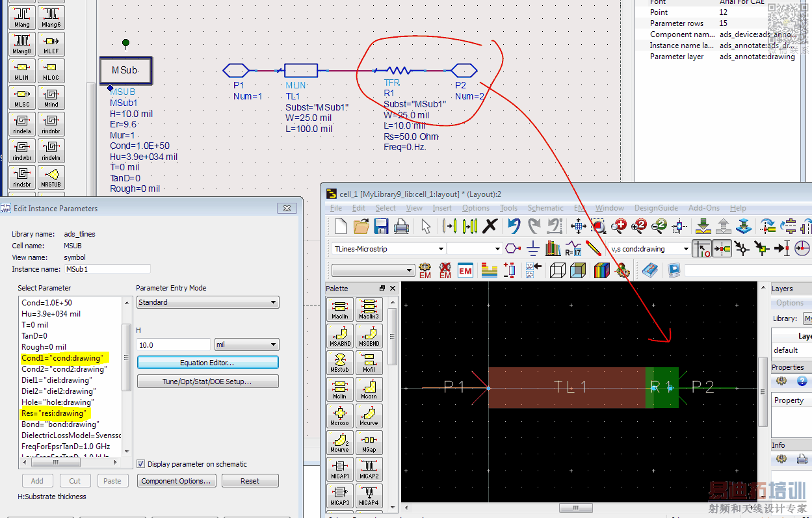Select the MGap palette component
This screenshot has width=812, height=518.
[x=369, y=443]
